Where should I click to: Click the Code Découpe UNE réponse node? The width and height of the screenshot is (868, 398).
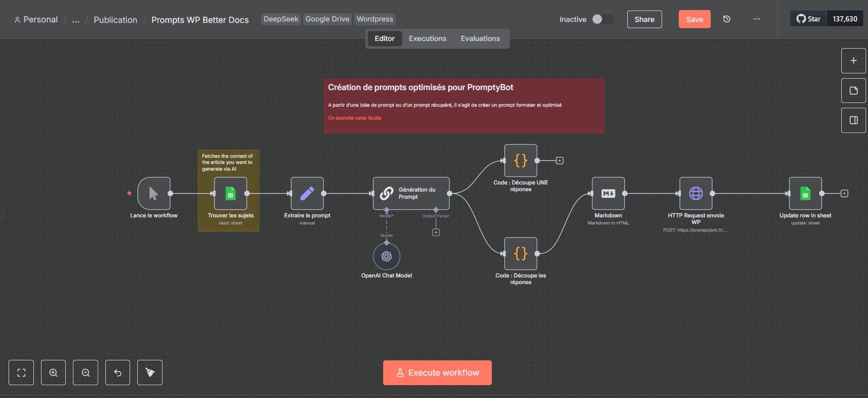[521, 161]
